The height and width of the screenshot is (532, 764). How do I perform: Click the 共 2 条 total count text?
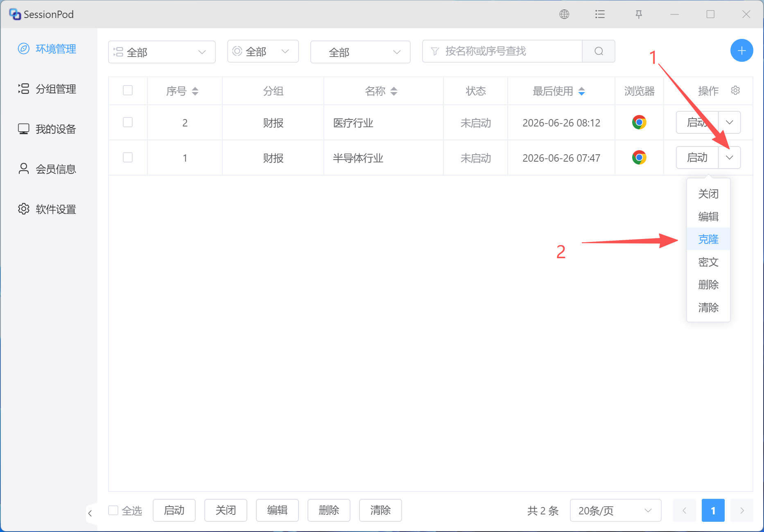[543, 511]
